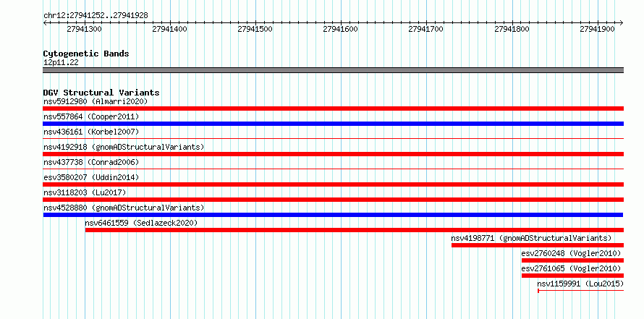Open nsv557864 (Cooper2011) variant label

click(91, 116)
